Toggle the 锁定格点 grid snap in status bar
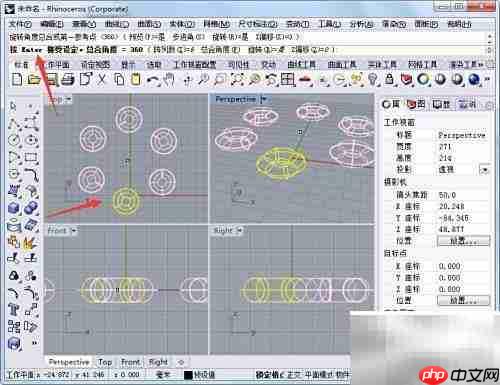Screen dimensions: 500x385 point(269,375)
